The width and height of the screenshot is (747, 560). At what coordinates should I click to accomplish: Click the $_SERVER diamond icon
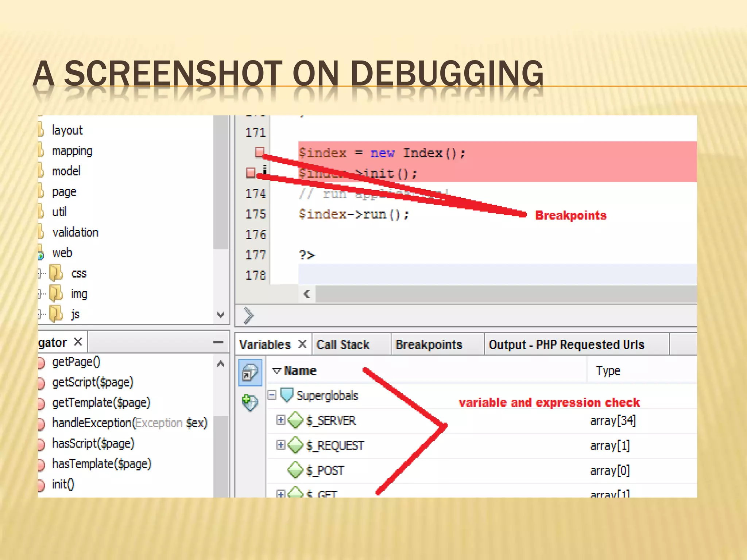click(x=295, y=420)
